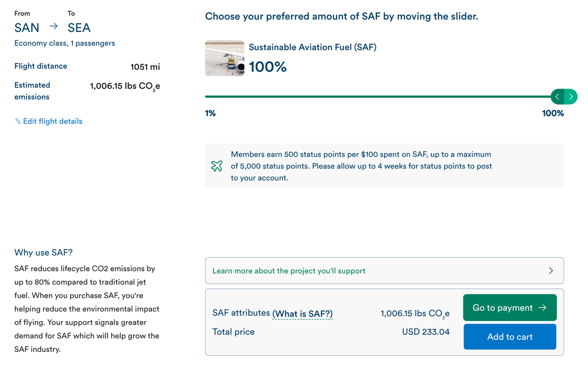This screenshot has width=588, height=372.
Task: Click the 1% minimum slider label
Action: [x=210, y=113]
